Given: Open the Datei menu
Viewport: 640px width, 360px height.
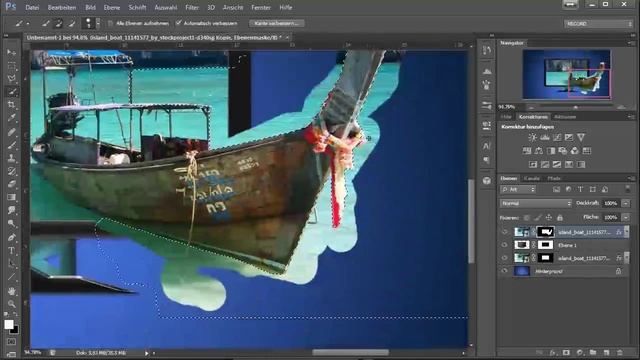Looking at the screenshot, I should 32,7.
